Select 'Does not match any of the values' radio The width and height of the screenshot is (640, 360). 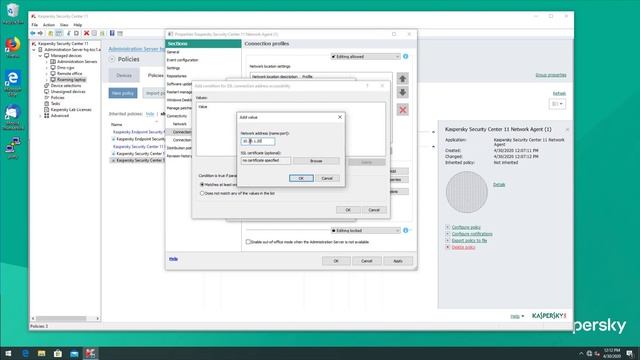(202, 193)
